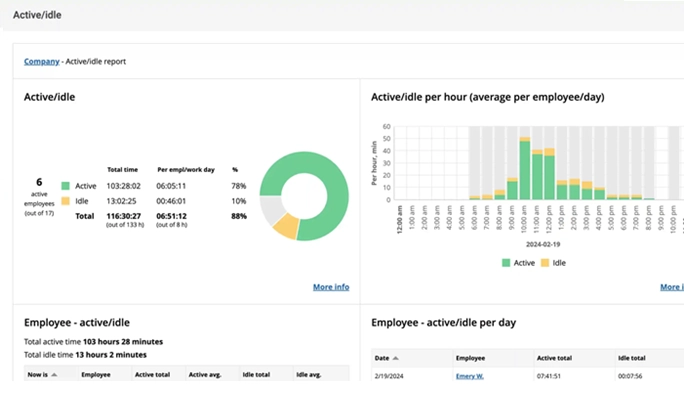Click Idle total header in per day table
The image size is (684, 396).
(632, 358)
